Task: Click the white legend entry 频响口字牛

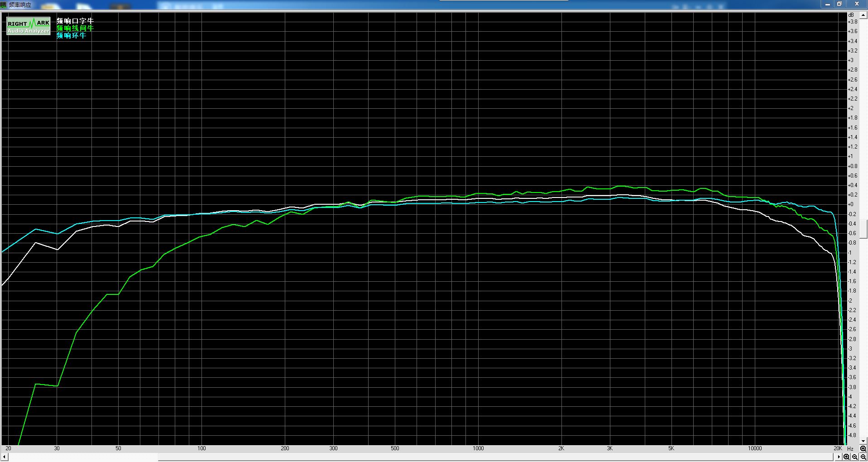Action: [75, 21]
